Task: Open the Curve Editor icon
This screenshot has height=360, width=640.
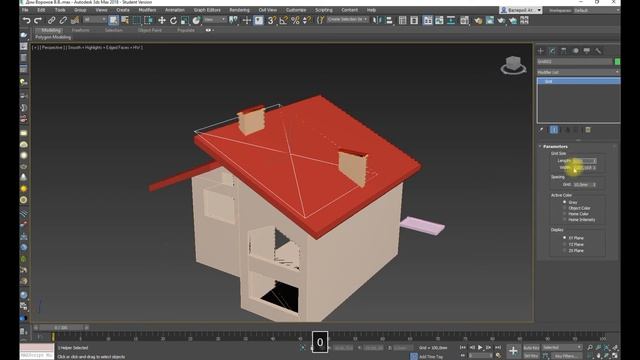Action: pyautogui.click(x=439, y=20)
